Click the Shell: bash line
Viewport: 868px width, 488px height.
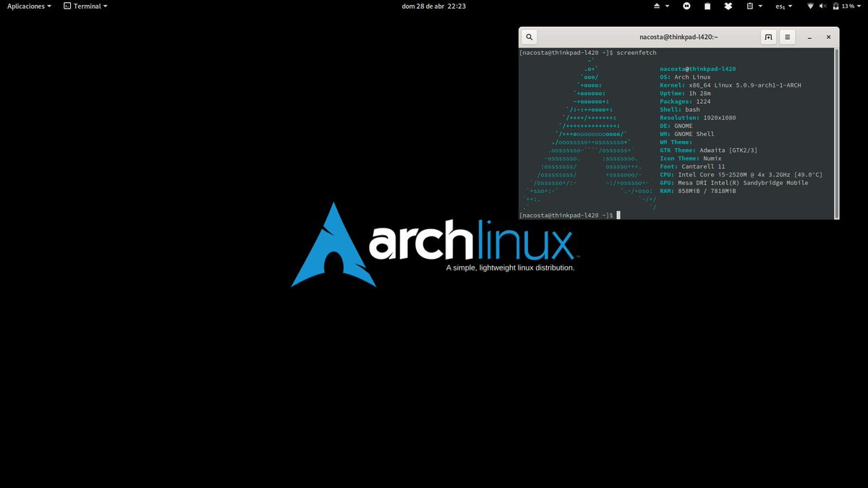[679, 110]
